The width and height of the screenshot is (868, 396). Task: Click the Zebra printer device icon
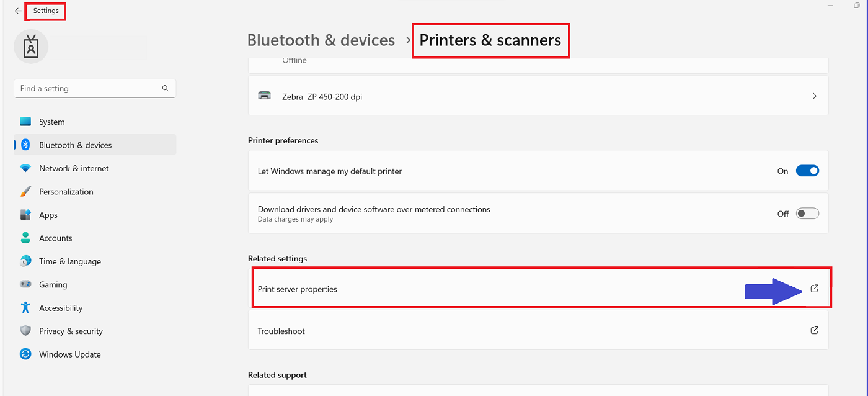pyautogui.click(x=265, y=96)
